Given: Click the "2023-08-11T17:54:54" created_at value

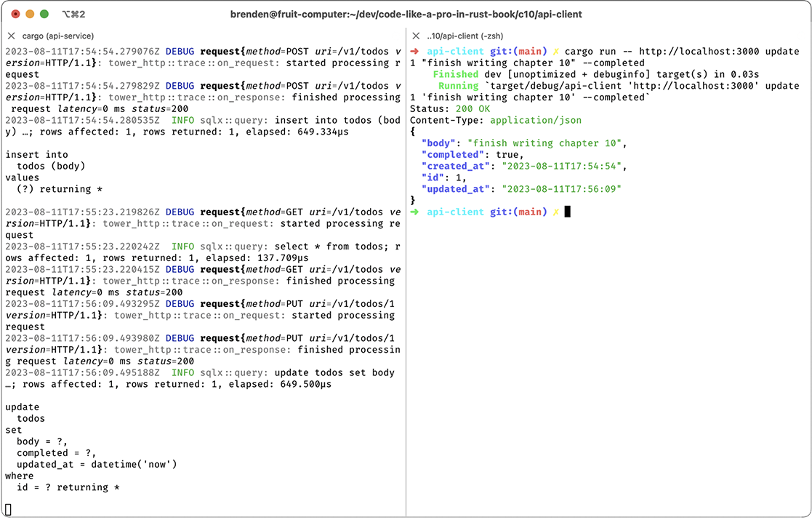Looking at the screenshot, I should (x=562, y=167).
